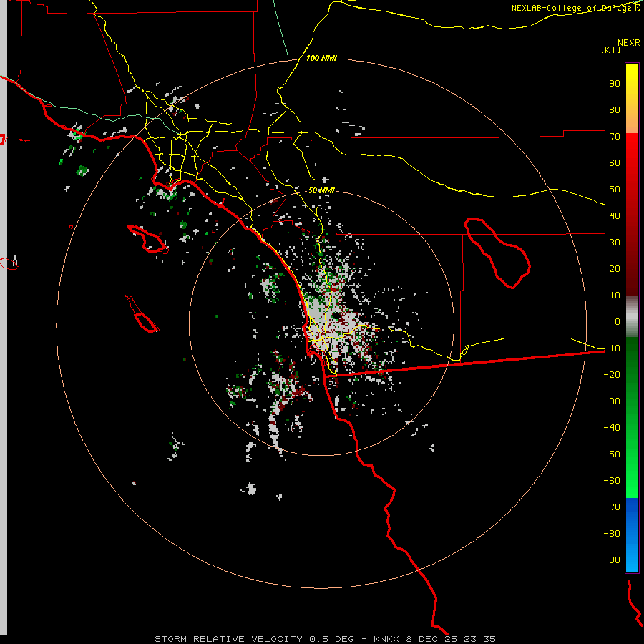The image size is (644, 644).
Task: Pick the gray zero-velocity segment of color bar
Action: click(x=632, y=317)
